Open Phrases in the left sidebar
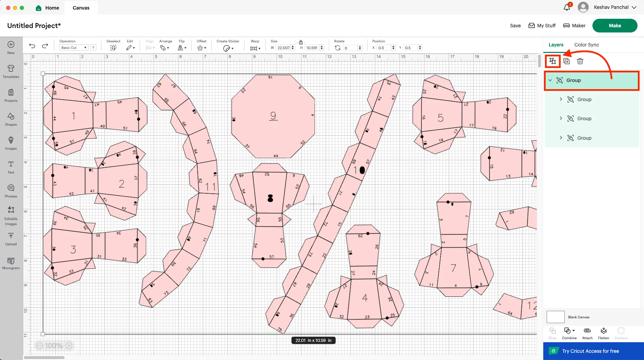The height and width of the screenshot is (360, 644). pyautogui.click(x=11, y=191)
